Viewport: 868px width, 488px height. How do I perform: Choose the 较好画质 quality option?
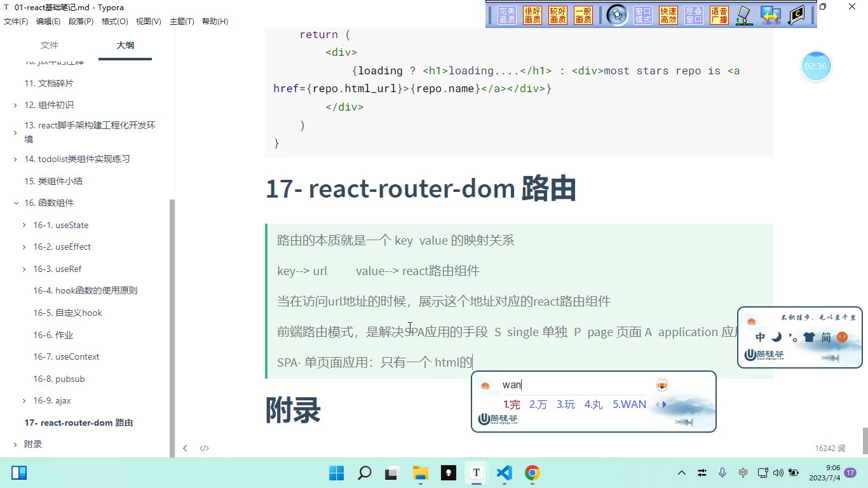[x=558, y=15]
